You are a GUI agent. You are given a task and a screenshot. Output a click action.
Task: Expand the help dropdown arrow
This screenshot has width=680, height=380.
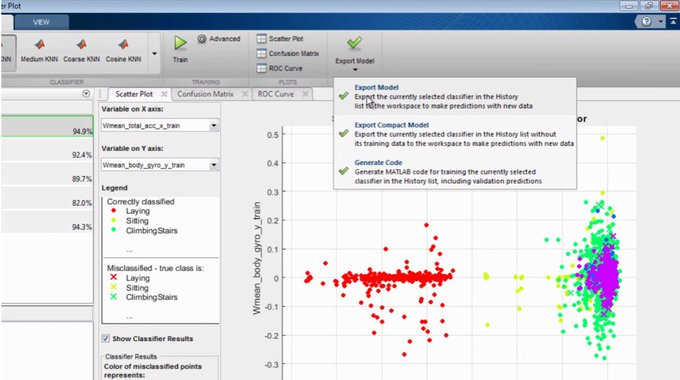(x=660, y=21)
